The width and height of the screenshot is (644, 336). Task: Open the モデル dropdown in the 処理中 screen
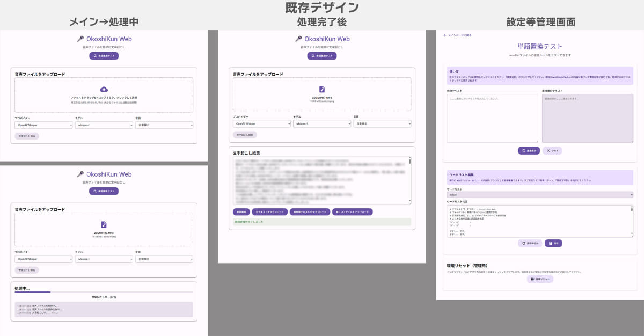click(x=104, y=259)
